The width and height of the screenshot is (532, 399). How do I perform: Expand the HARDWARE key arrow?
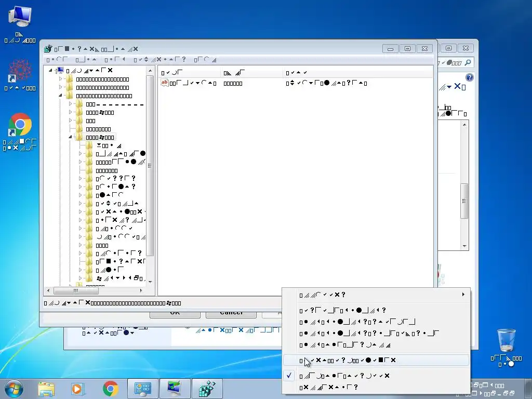pos(70,112)
